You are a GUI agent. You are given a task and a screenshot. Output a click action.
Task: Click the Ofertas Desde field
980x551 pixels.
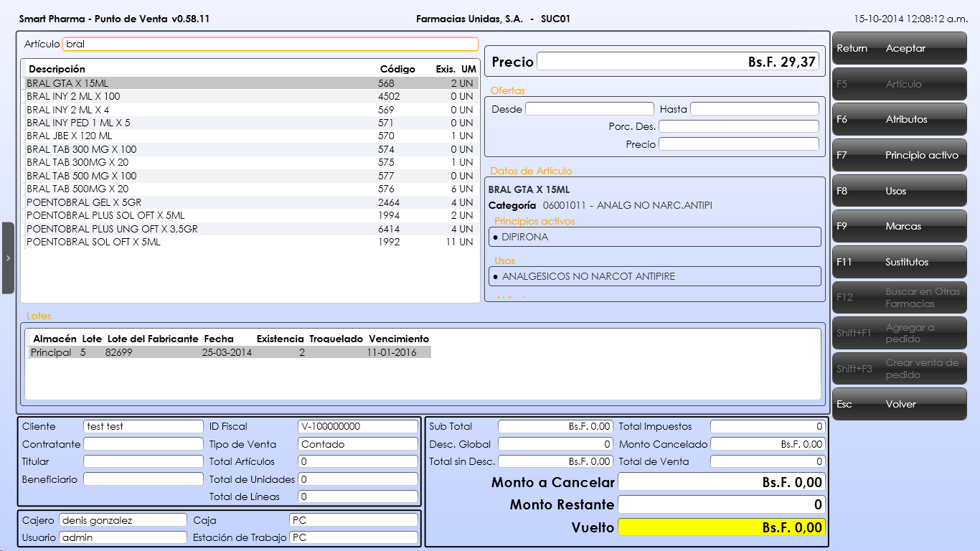[x=590, y=109]
